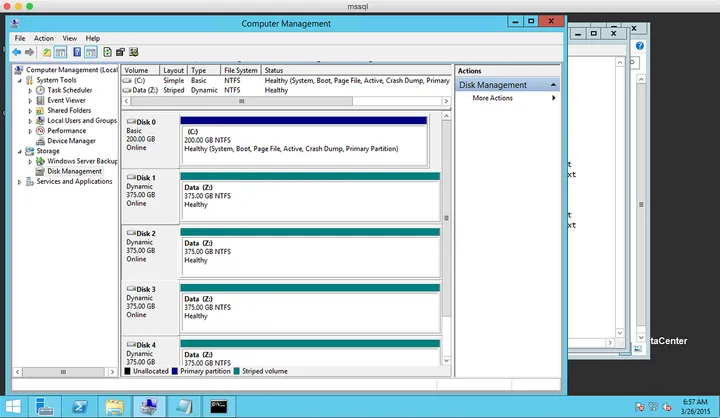Click the dark settings toolbar icon
Viewport: 720px width, 418px height.
[120, 52]
